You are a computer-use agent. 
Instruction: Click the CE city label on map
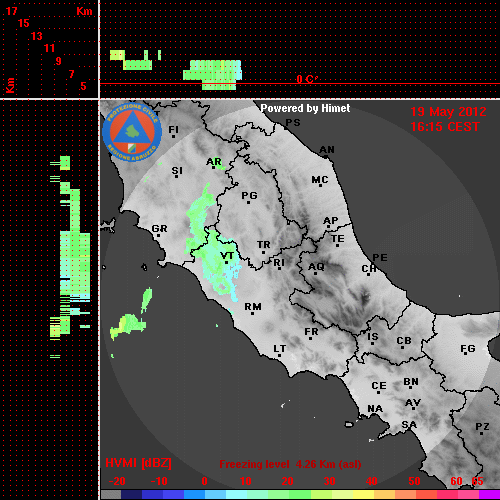click(x=379, y=386)
